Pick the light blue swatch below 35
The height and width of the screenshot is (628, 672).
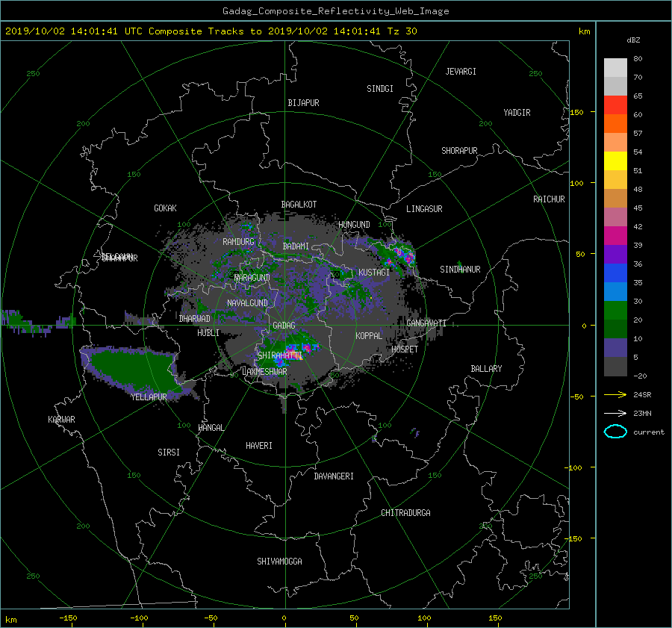coord(615,292)
